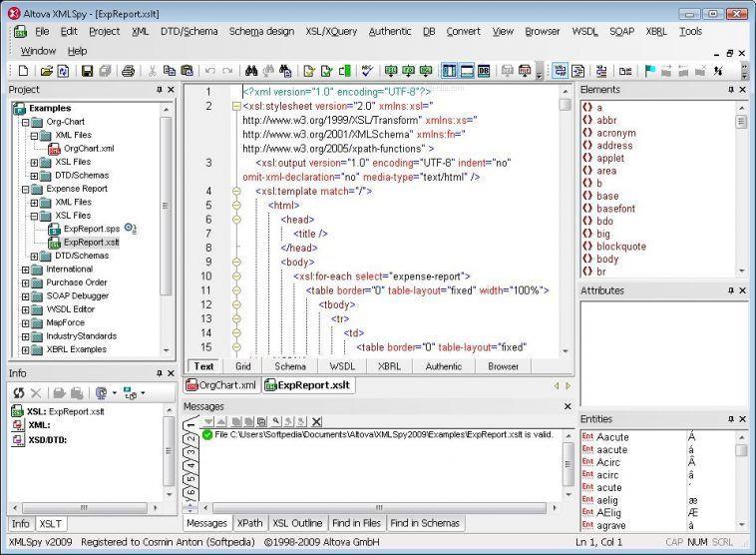Select Messages page tab number 2
The height and width of the screenshot is (555, 756).
click(x=191, y=438)
